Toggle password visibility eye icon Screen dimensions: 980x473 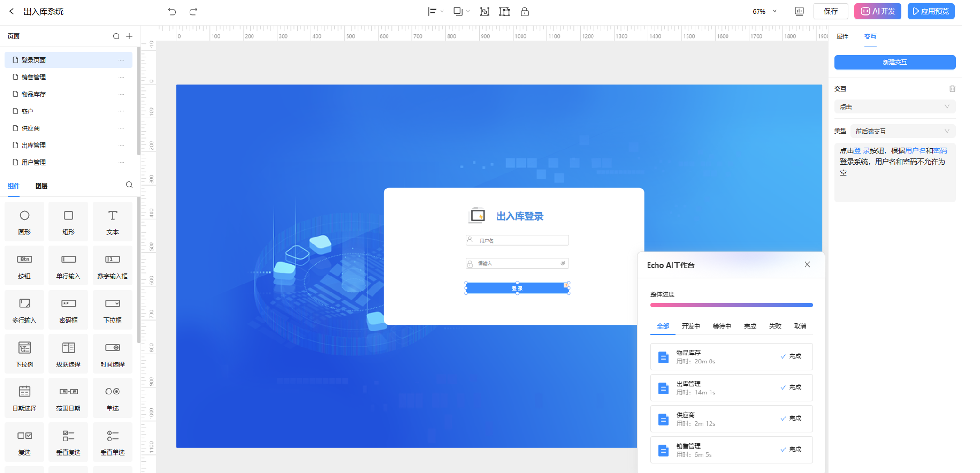562,263
